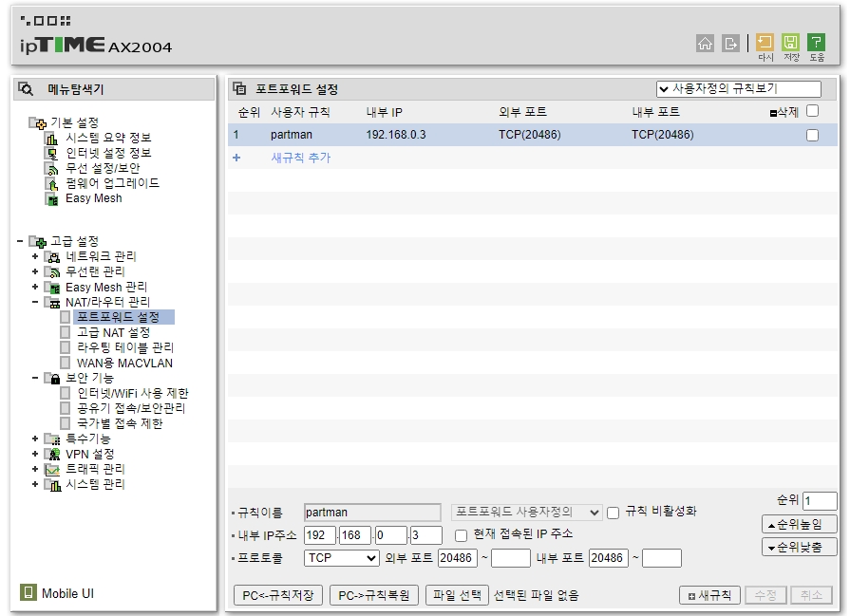Click the 기본 설정 folder icon

(38, 123)
